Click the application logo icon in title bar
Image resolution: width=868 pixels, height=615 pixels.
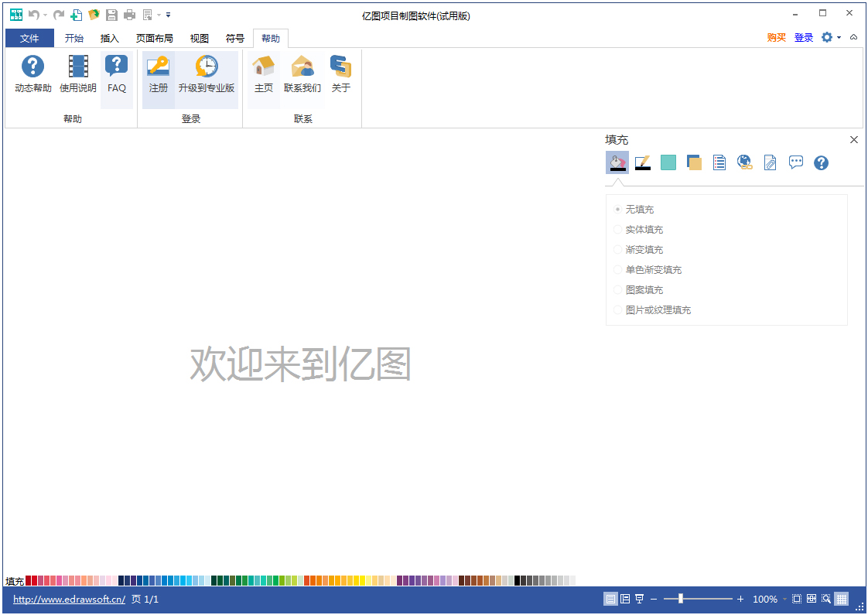click(x=16, y=15)
